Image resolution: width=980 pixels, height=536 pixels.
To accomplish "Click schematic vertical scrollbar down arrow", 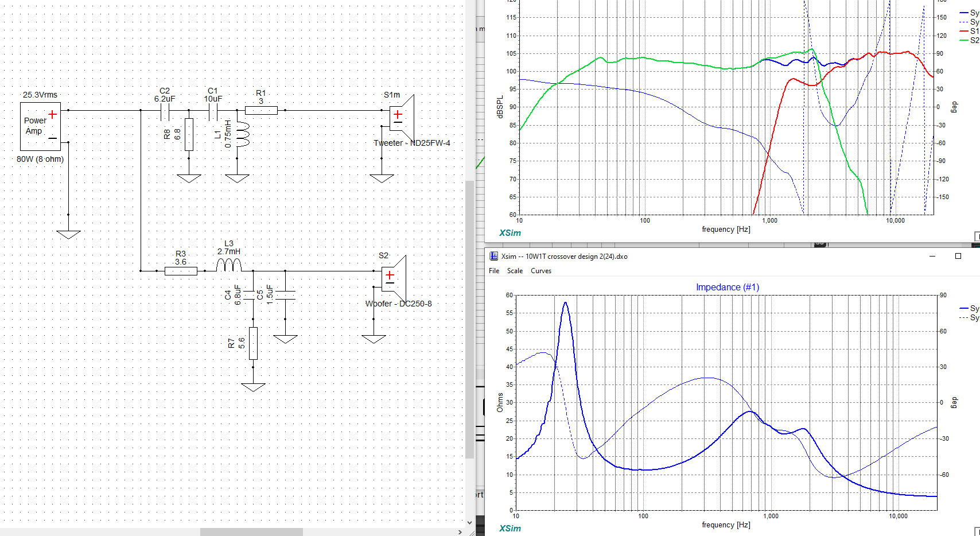I will click(470, 523).
